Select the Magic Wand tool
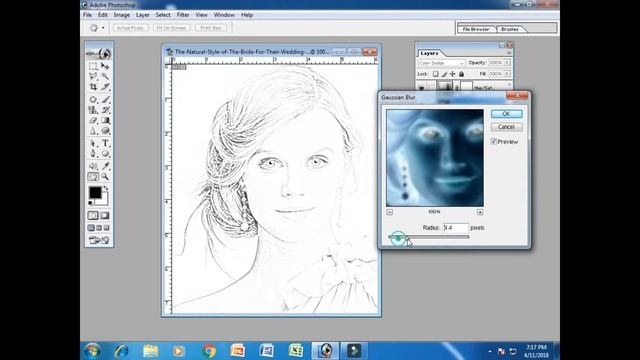This screenshot has width=640, height=360. tap(105, 76)
